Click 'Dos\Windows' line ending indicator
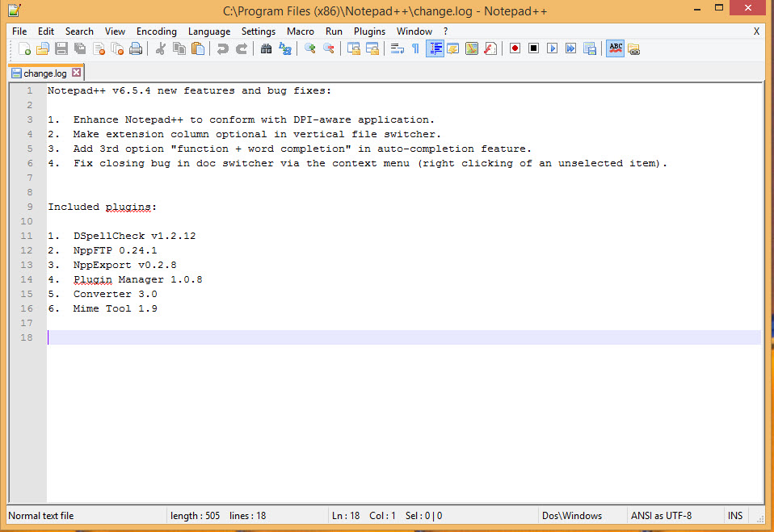 click(572, 516)
